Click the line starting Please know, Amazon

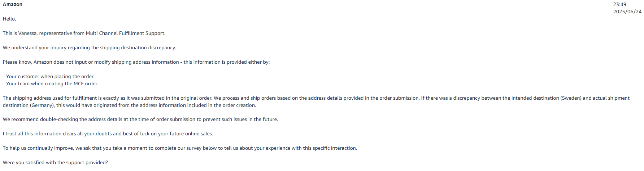(x=136, y=62)
